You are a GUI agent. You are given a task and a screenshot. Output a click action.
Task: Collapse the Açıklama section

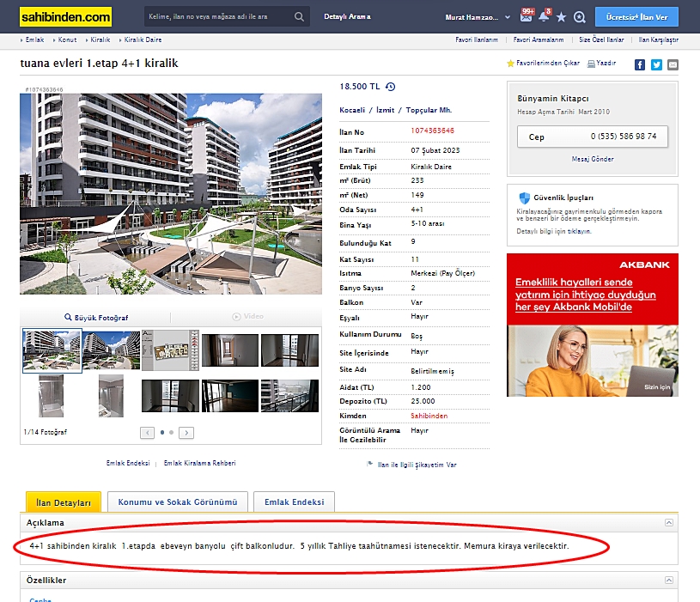[x=669, y=523]
